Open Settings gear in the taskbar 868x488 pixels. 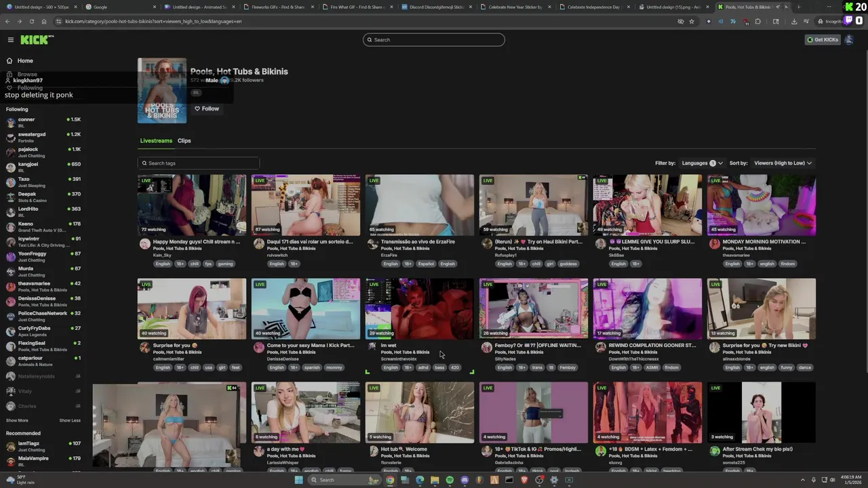(x=554, y=480)
